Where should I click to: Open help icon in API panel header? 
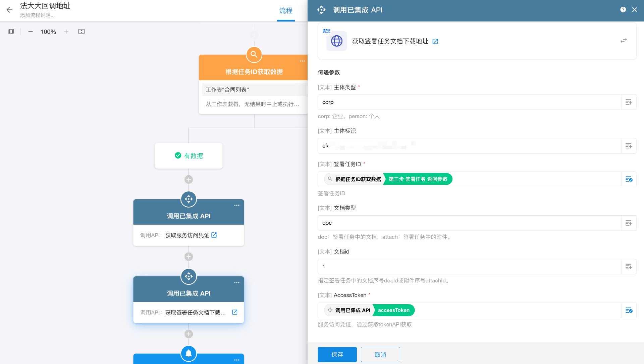coord(623,10)
